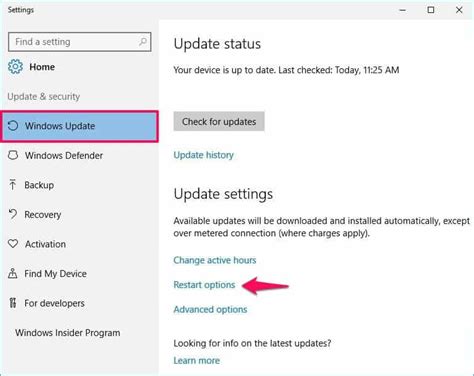This screenshot has height=376, width=474.
Task: Click the Recovery history icon
Action: pyautogui.click(x=13, y=214)
